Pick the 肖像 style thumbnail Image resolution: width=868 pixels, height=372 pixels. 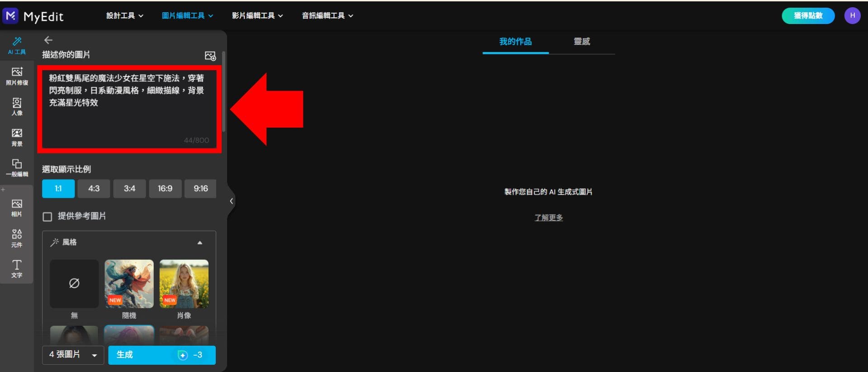pos(184,284)
